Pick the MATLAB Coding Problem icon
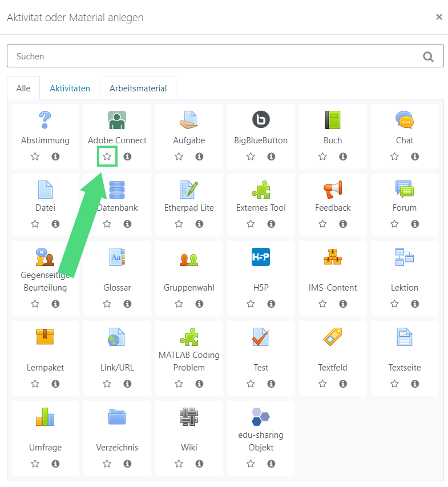This screenshot has height=487, width=448. (189, 337)
